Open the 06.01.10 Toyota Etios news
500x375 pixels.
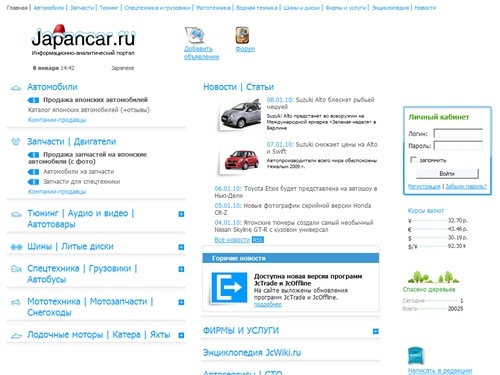point(296,192)
